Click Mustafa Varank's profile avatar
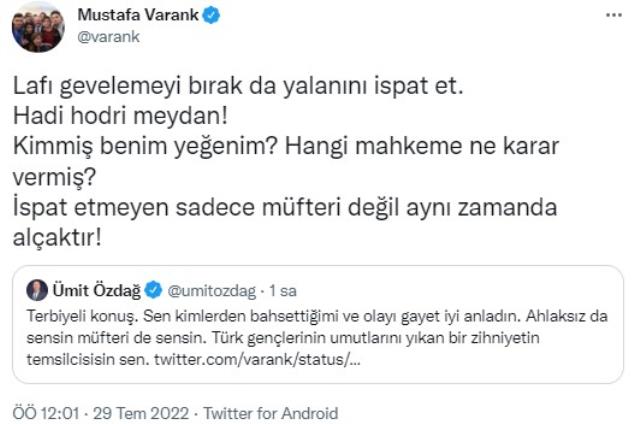 tap(38, 27)
